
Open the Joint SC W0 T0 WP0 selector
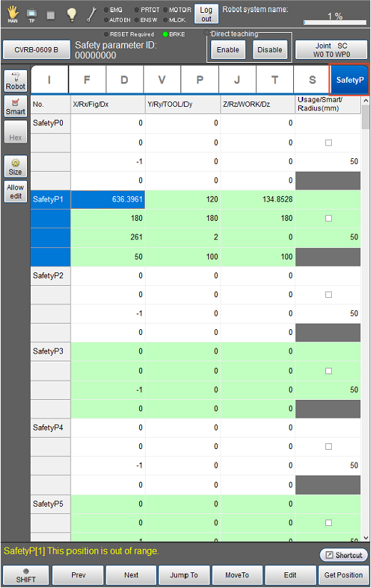click(x=331, y=50)
